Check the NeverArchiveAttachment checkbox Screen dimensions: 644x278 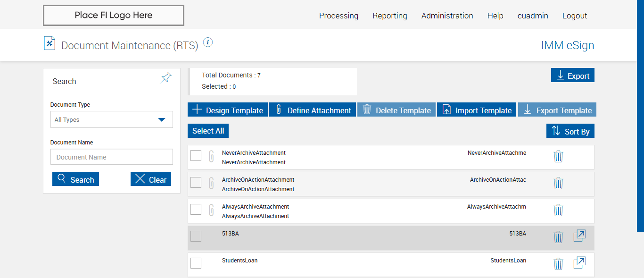196,155
